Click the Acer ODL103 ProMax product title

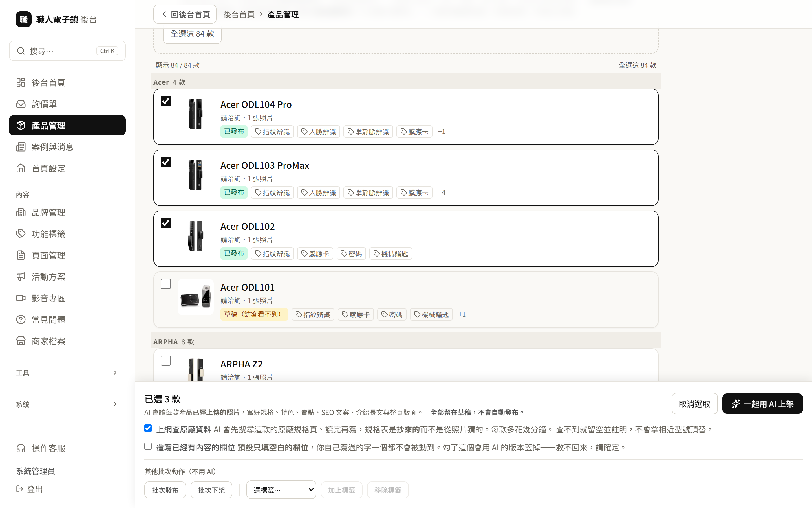pos(265,166)
